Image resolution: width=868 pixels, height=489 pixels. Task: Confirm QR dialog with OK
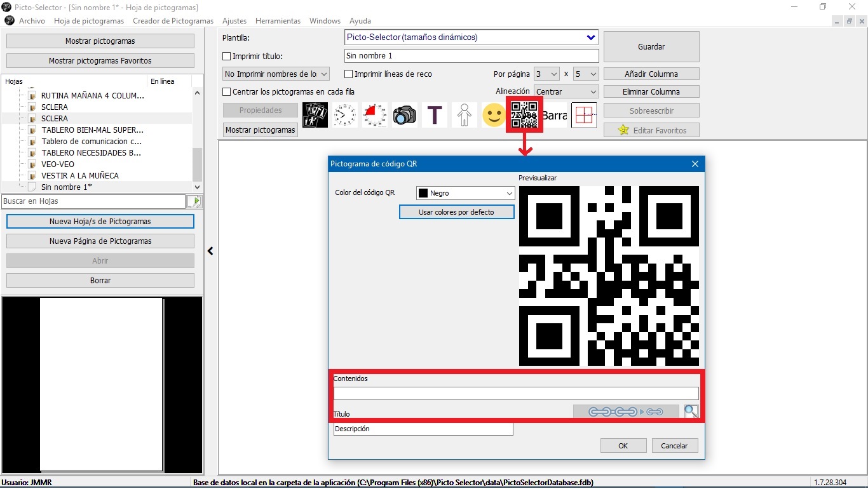623,446
